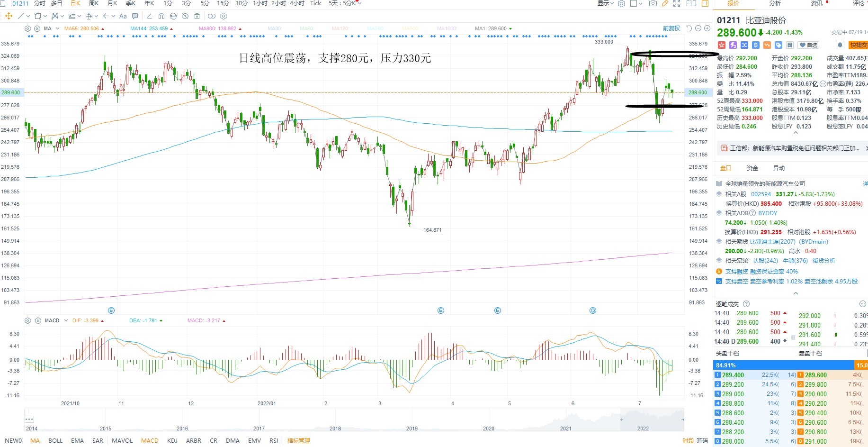Toggle the right side panel layout icon
The height and width of the screenshot is (447, 868).
[x=705, y=3]
